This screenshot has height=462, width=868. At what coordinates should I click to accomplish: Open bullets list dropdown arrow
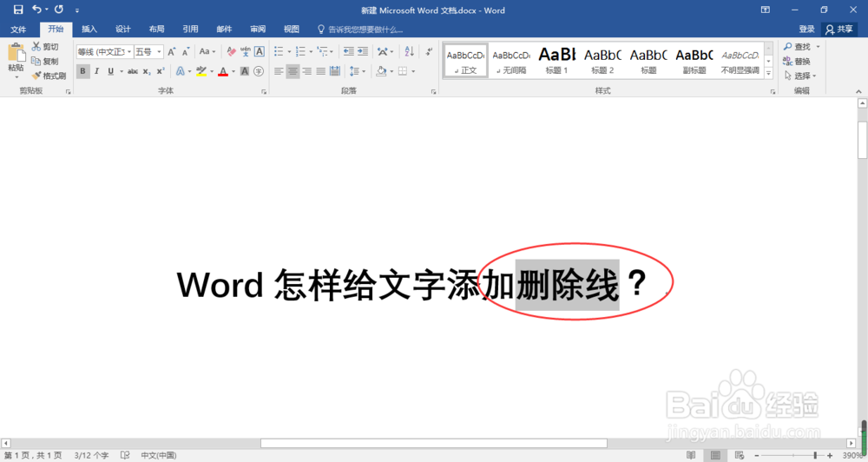(289, 51)
